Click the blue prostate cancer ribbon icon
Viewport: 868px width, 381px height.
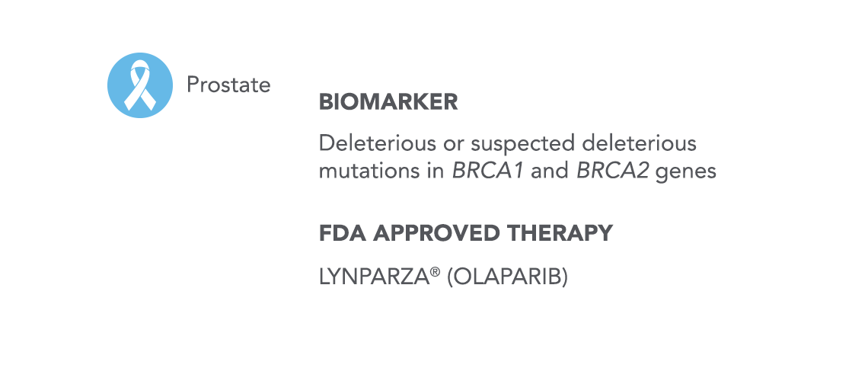[x=140, y=85]
